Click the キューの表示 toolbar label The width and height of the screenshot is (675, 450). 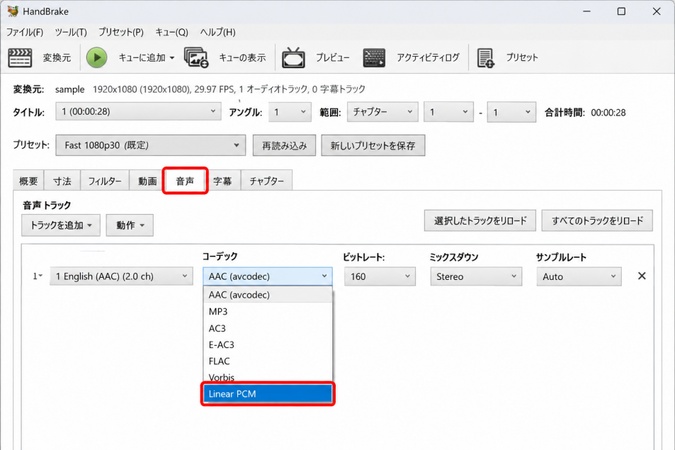(242, 58)
